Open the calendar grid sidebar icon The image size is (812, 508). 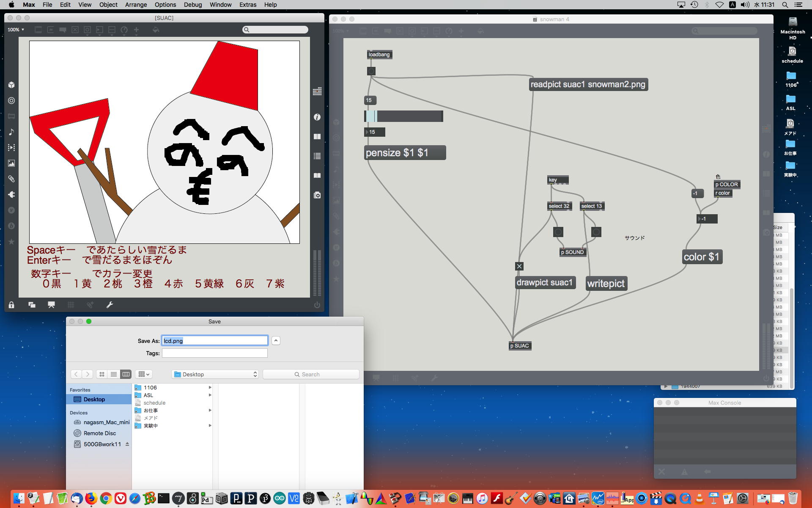(317, 92)
